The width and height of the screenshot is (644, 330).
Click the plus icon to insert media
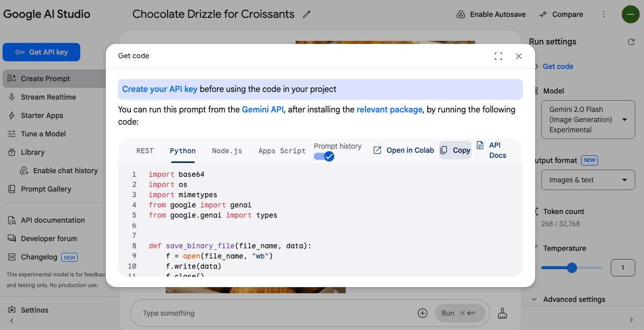422,313
